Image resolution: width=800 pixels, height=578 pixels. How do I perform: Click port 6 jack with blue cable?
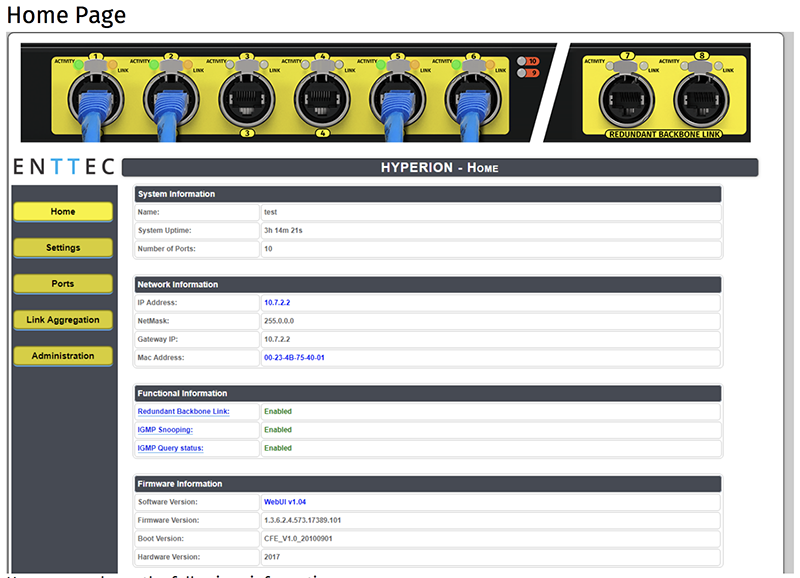point(473,100)
